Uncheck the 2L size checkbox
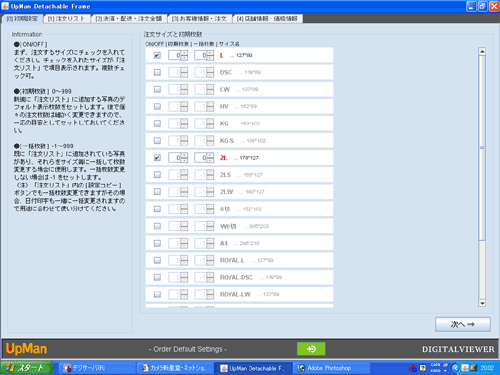The height and width of the screenshot is (375, 500). 157,157
